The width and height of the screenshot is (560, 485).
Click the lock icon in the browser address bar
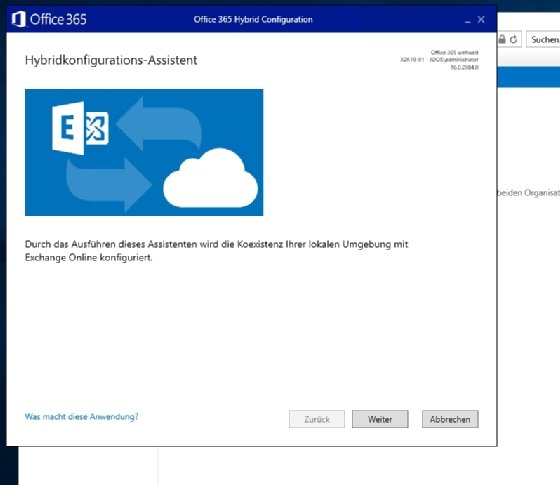click(x=502, y=39)
